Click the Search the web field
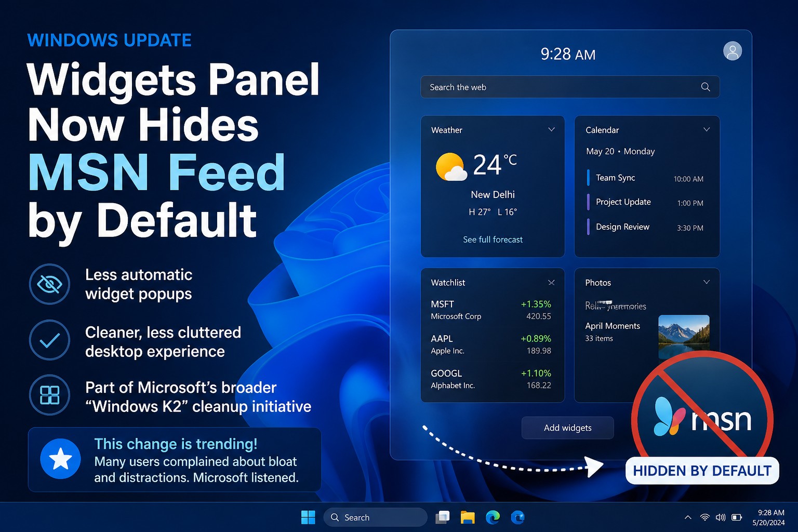The height and width of the screenshot is (532, 798). point(570,87)
